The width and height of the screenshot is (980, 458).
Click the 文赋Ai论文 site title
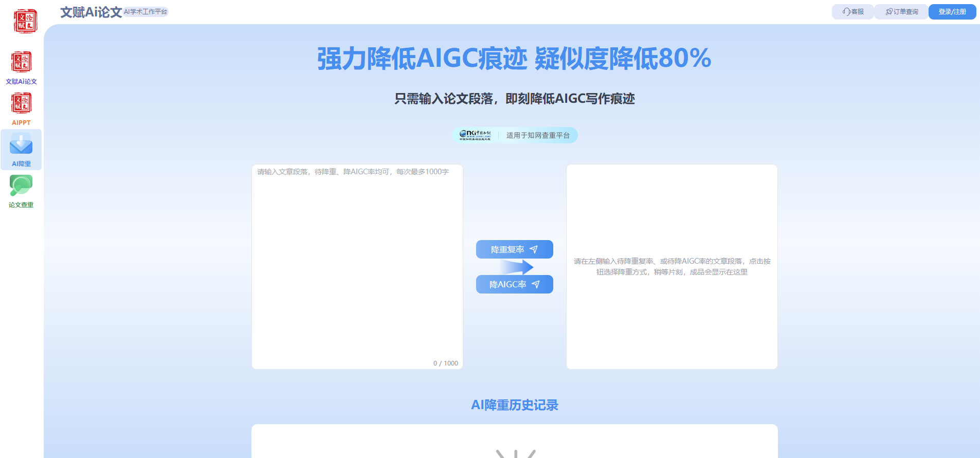tap(91, 12)
